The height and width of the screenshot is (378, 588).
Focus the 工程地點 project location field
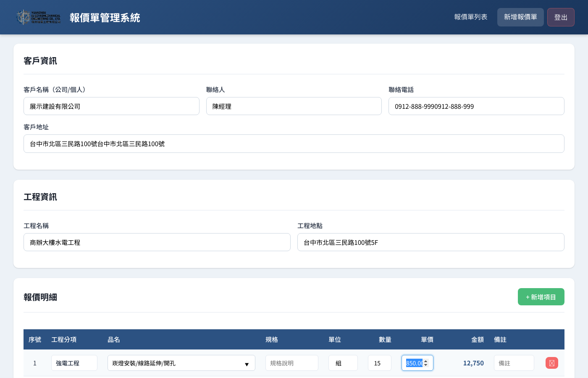click(430, 242)
